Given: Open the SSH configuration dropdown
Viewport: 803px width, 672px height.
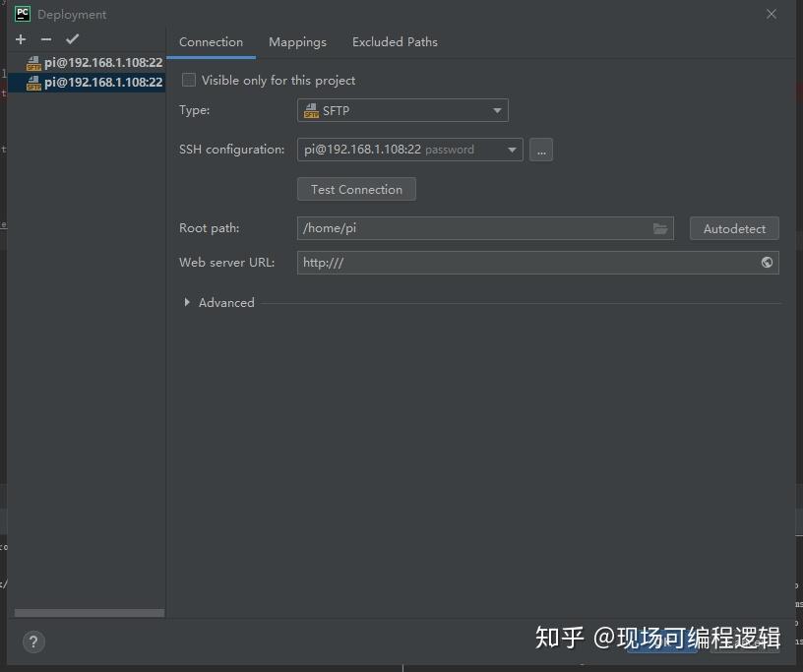Looking at the screenshot, I should point(511,149).
